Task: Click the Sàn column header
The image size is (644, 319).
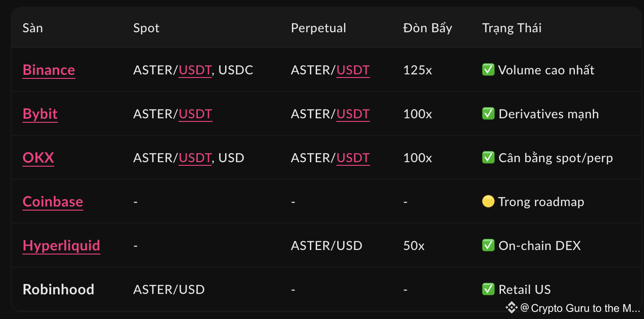Action: coord(33,28)
